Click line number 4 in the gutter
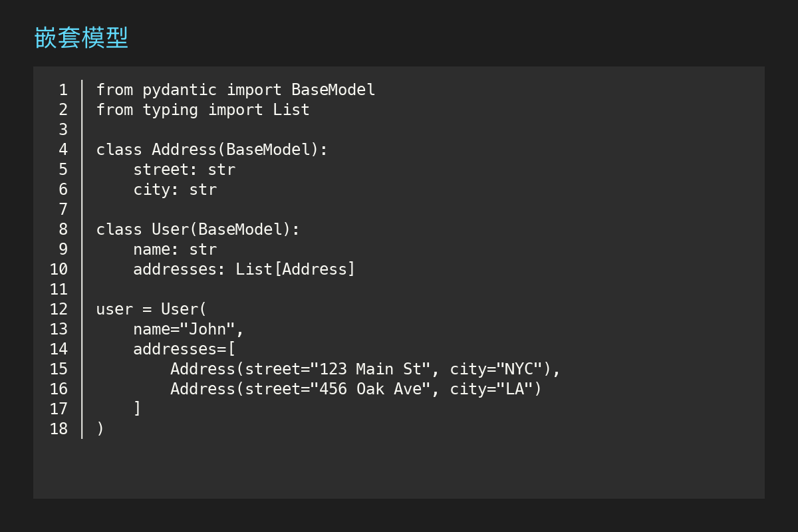 (x=63, y=150)
